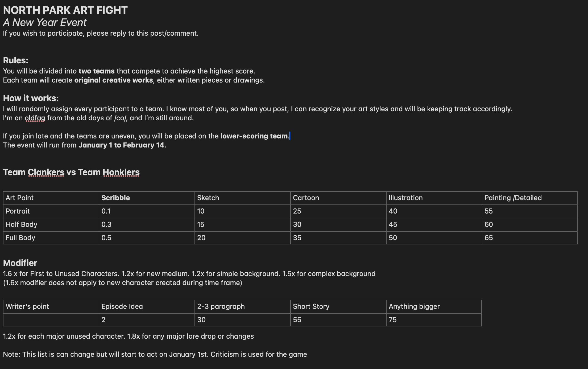588x369 pixels.
Task: Click the underlined word Clankers
Action: coord(46,172)
